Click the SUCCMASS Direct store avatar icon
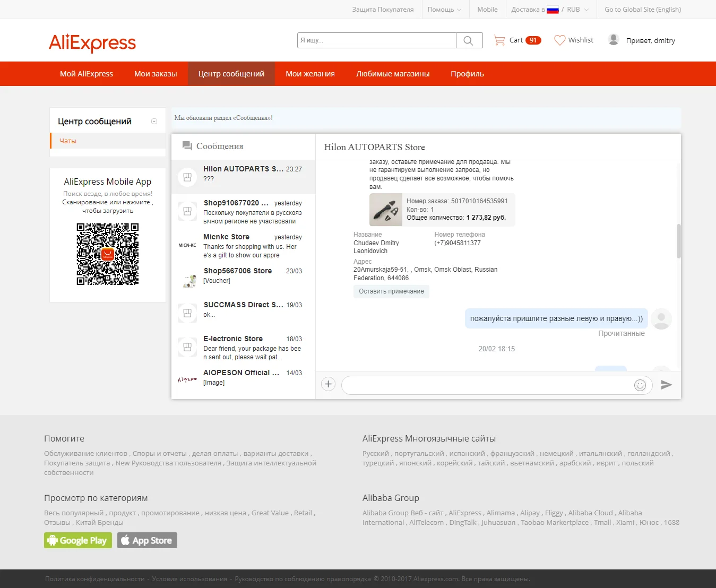716x588 pixels. (187, 313)
